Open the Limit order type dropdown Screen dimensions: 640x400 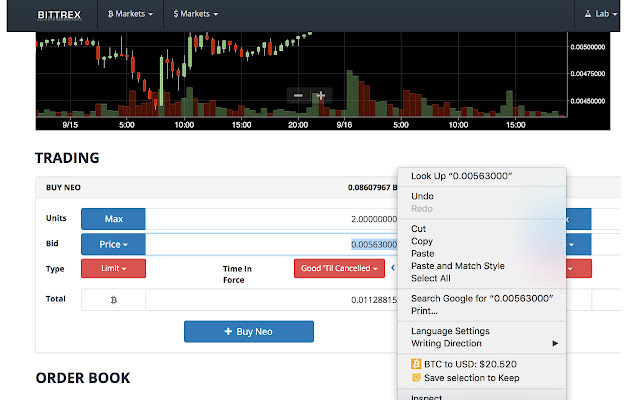click(x=113, y=268)
